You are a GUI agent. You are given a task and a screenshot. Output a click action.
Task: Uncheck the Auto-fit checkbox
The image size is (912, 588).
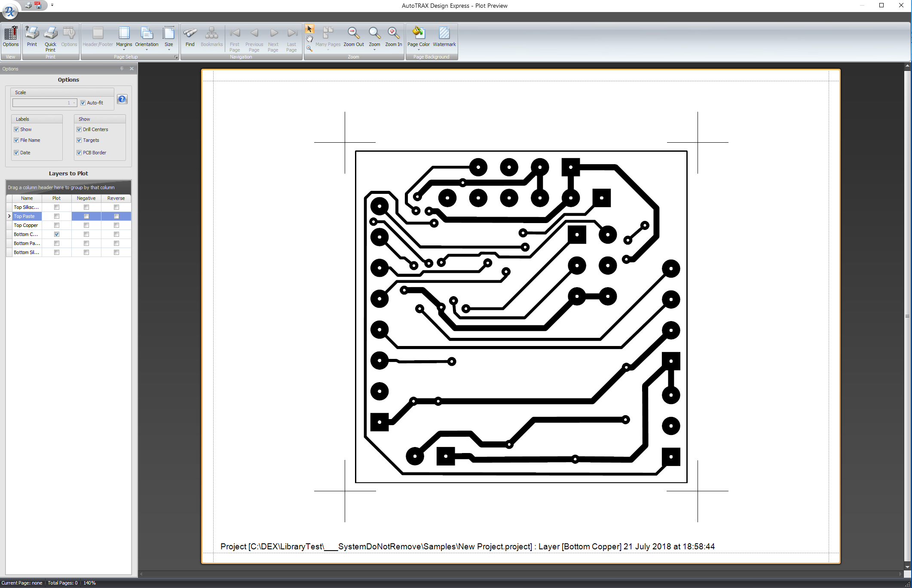pos(83,103)
